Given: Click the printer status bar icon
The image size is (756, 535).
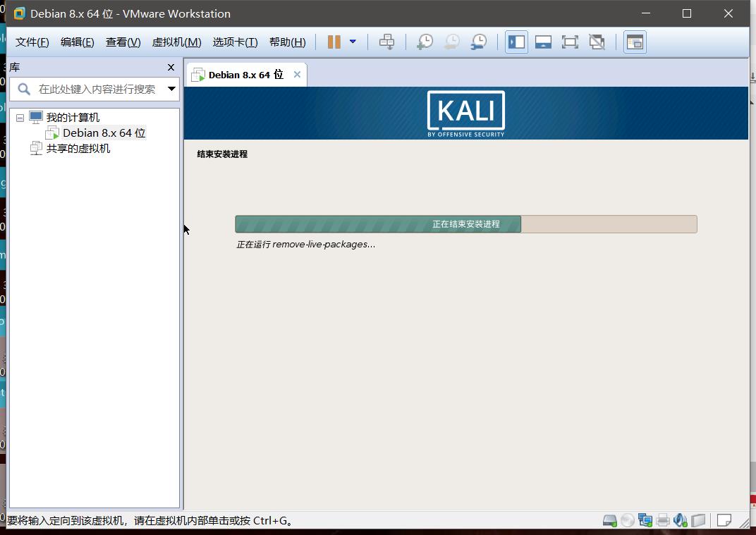Looking at the screenshot, I should pos(663,520).
